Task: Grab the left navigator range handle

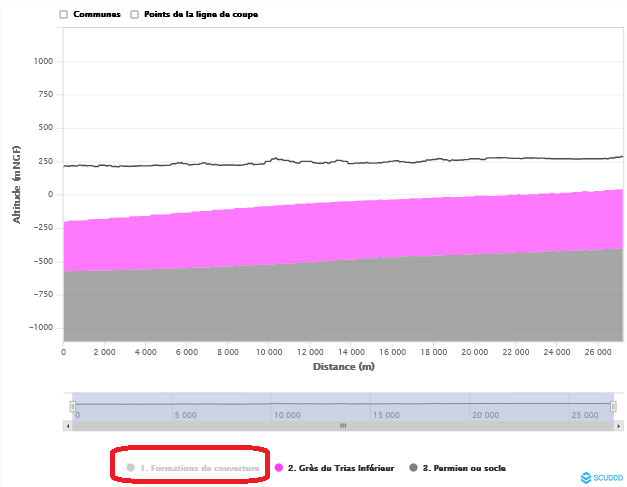Action: tap(72, 406)
